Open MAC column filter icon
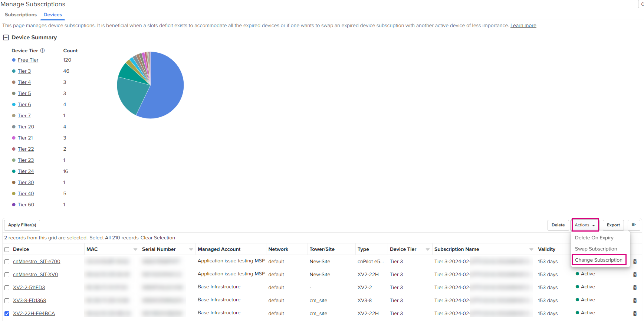The height and width of the screenshot is (321, 644). pyautogui.click(x=135, y=249)
